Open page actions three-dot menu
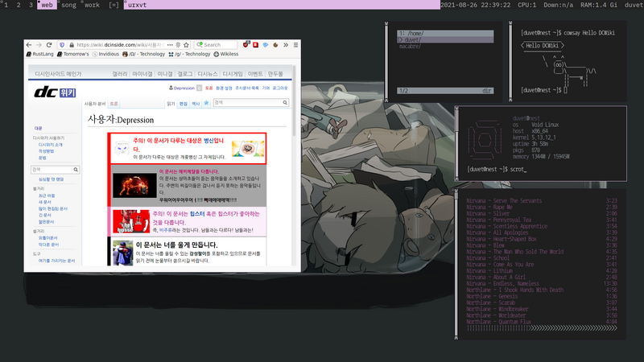Image resolution: width=644 pixels, height=362 pixels. pyautogui.click(x=170, y=45)
